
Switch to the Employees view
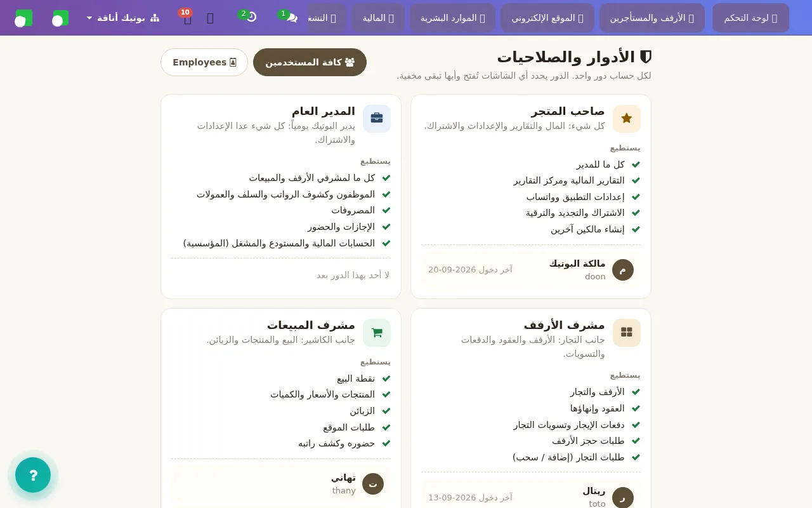coord(204,62)
